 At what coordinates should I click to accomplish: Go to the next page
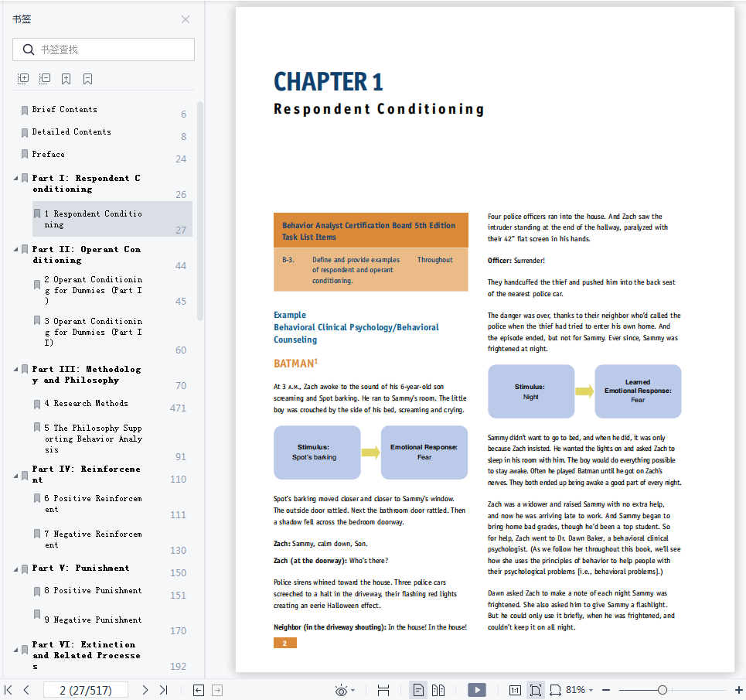145,690
